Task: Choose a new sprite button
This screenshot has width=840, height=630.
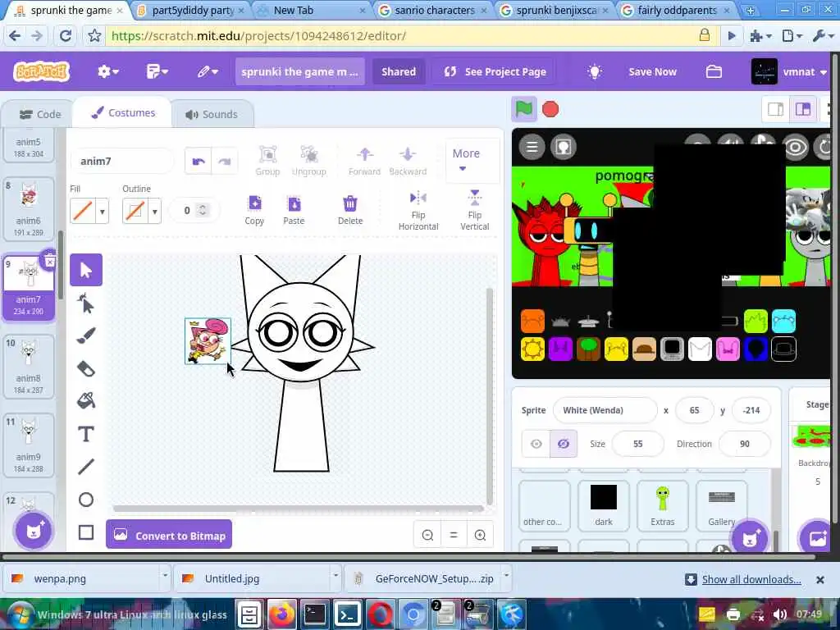Action: pos(750,537)
